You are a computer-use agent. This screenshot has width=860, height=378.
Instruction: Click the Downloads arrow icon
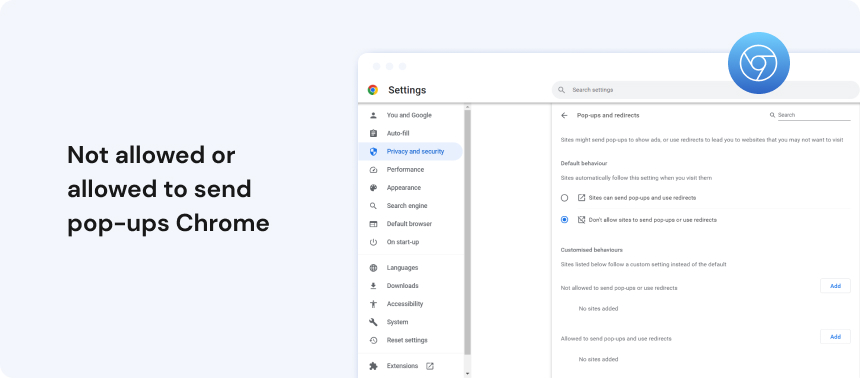coord(374,286)
